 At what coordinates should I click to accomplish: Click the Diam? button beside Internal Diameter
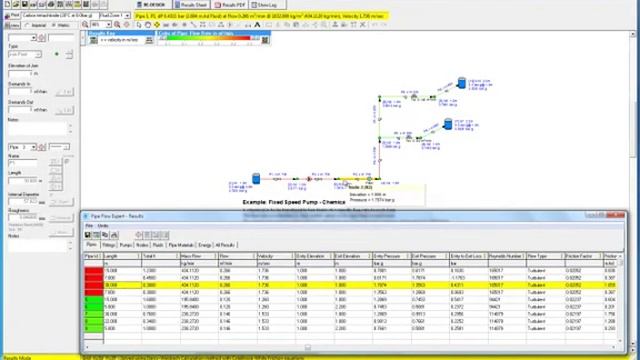pyautogui.click(x=61, y=202)
